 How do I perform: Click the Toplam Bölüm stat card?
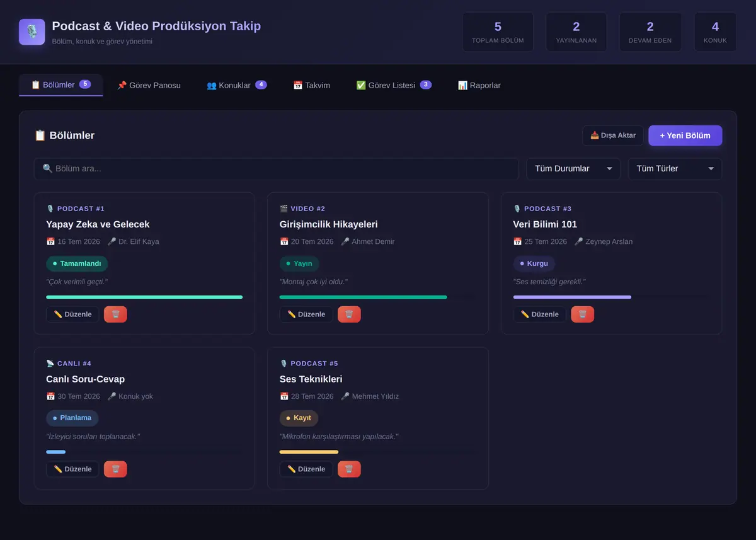click(x=498, y=32)
